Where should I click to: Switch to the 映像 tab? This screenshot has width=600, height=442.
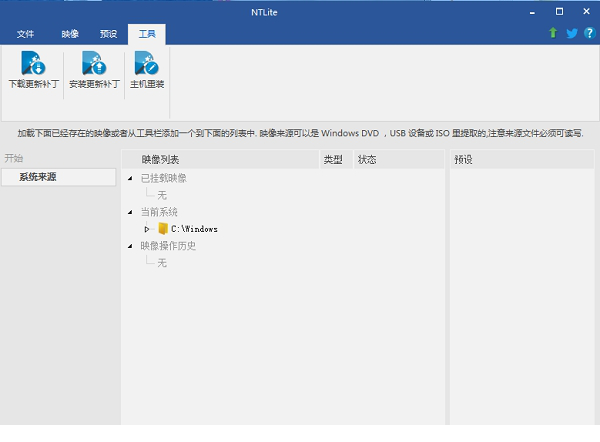[70, 34]
